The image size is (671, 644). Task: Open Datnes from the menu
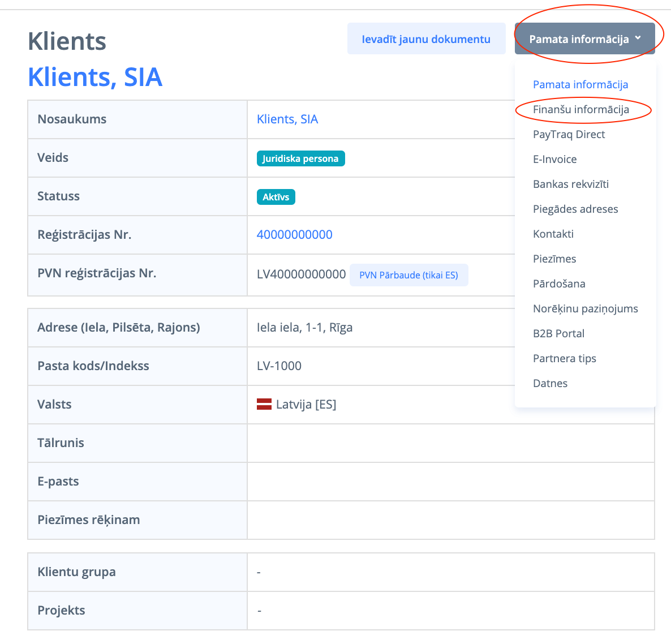[x=550, y=383]
